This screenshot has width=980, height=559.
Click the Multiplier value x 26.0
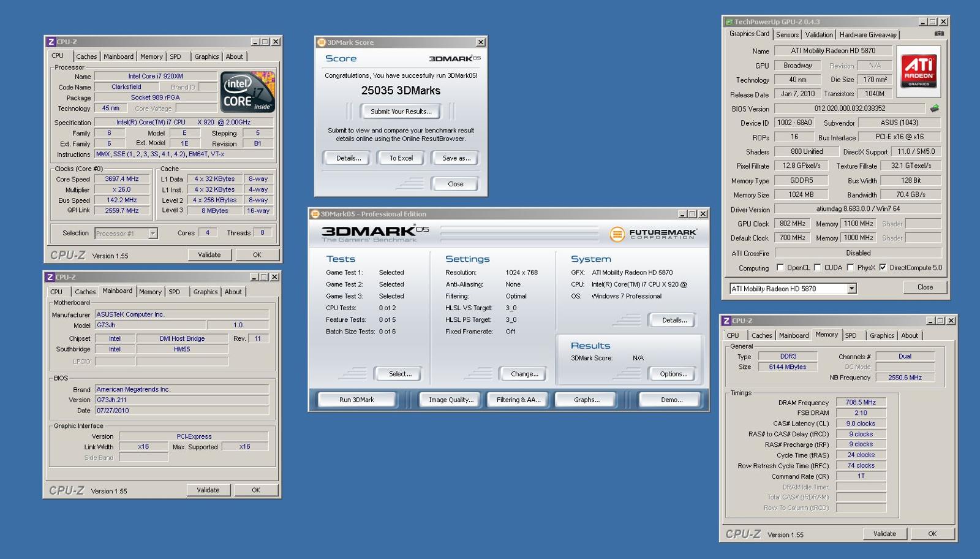click(x=122, y=190)
